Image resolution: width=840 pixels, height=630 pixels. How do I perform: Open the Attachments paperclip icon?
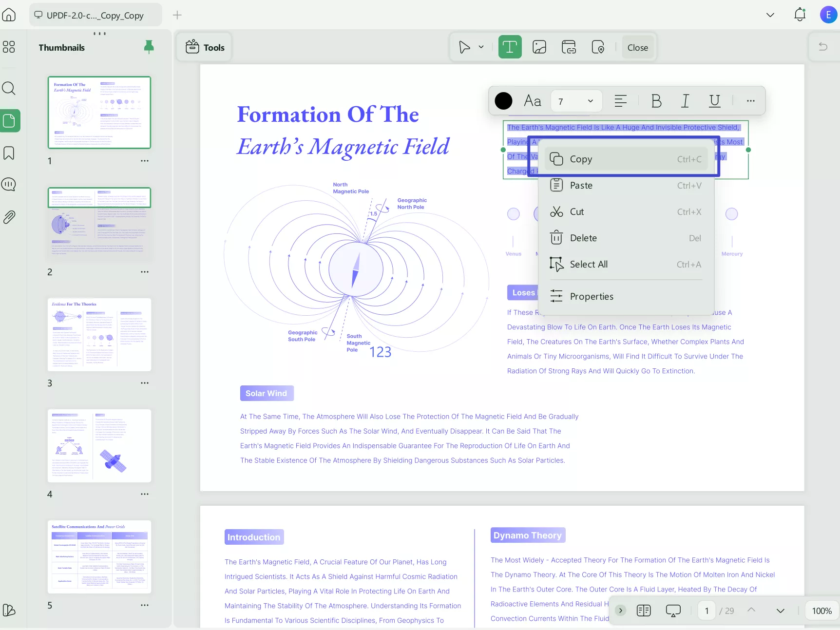(9, 217)
